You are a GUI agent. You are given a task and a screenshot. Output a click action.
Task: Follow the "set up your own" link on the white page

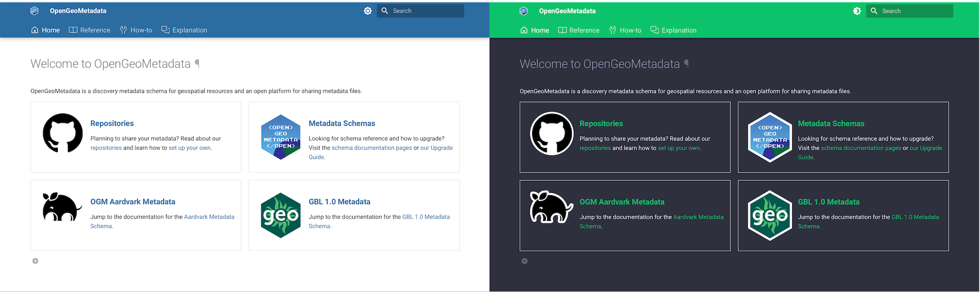pos(190,148)
